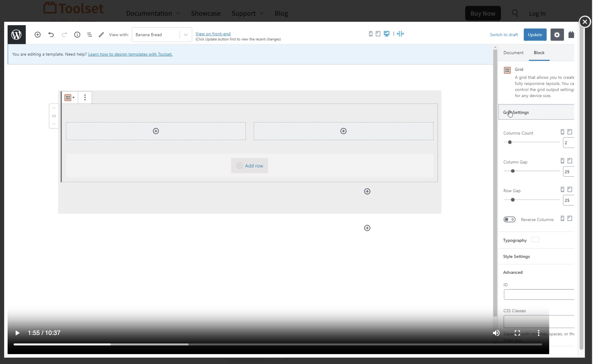The width and height of the screenshot is (593, 364).
Task: Open the Learn how to design templates link
Action: [130, 54]
